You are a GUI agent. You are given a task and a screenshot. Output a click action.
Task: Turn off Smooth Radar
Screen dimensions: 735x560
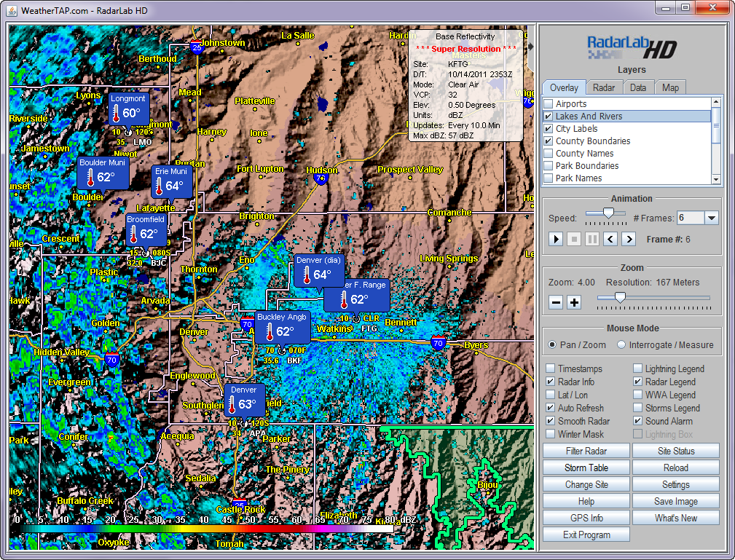tap(550, 422)
